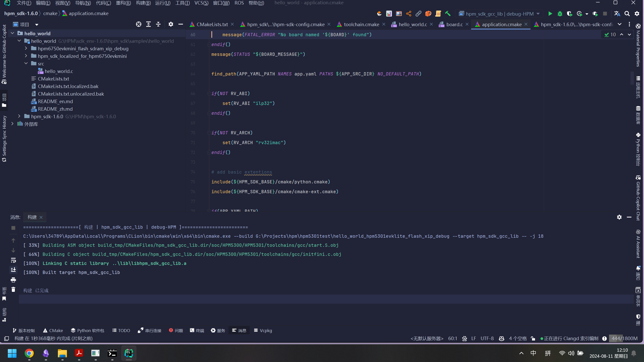Image resolution: width=644 pixels, height=362 pixels.
Task: Select opened file crosshair icon in project panel
Action: click(138, 24)
